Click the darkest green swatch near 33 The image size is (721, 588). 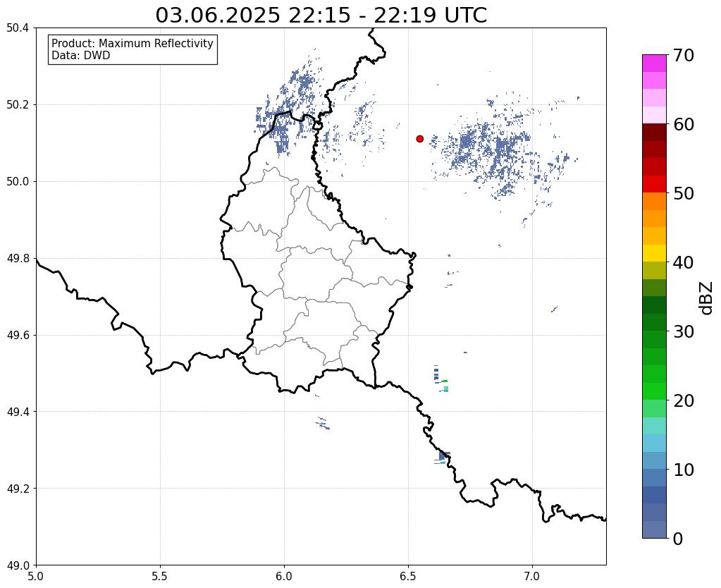click(x=654, y=305)
